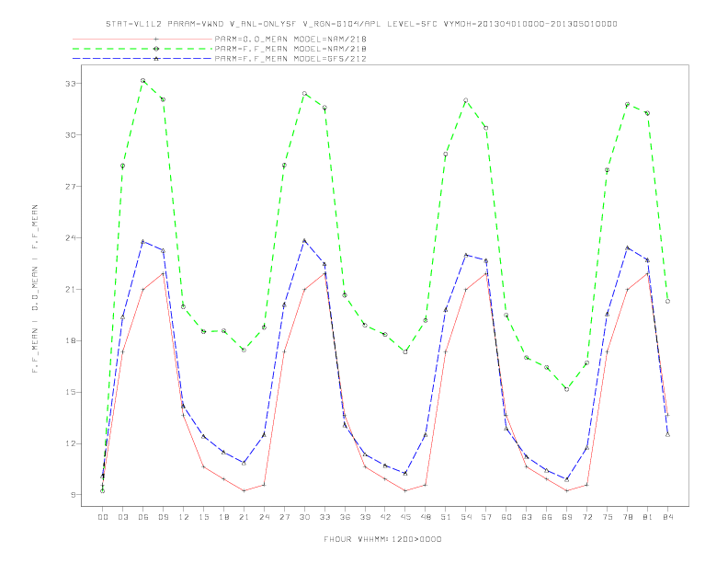Click green circle data point at hour 69
The image size is (728, 563).
point(567,389)
